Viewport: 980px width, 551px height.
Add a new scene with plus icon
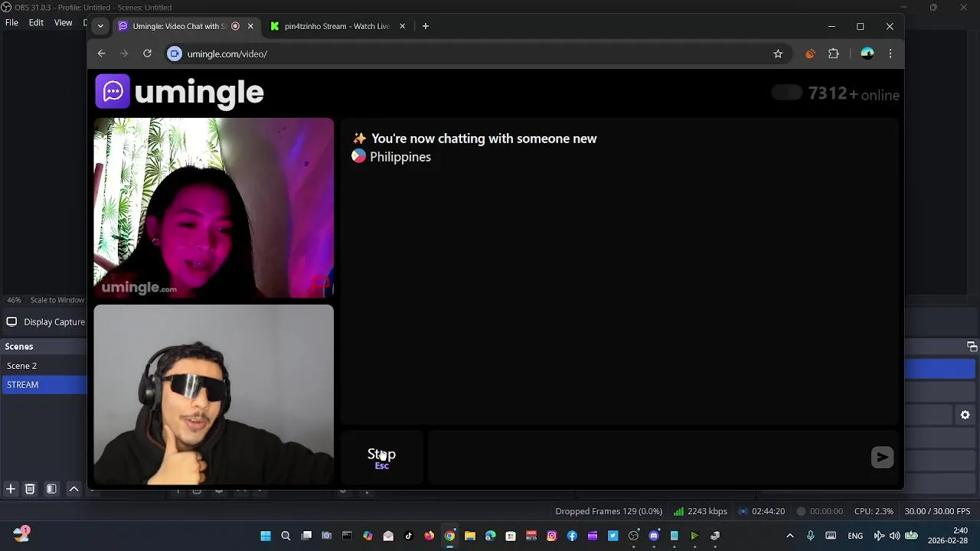click(11, 489)
